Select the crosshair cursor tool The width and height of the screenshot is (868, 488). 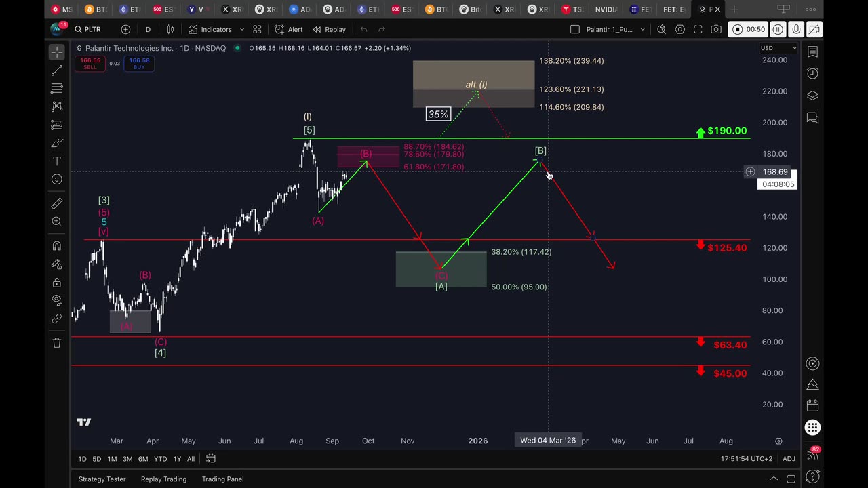pyautogui.click(x=57, y=52)
